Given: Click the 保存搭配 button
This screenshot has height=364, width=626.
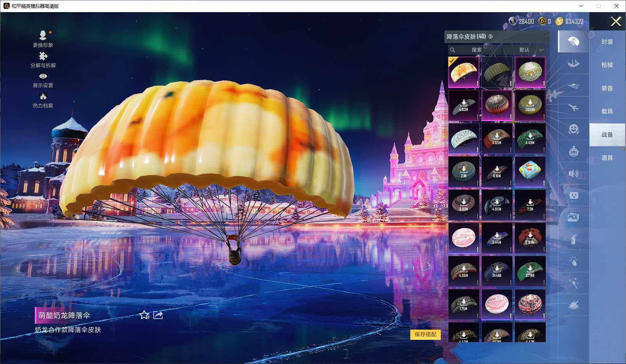Looking at the screenshot, I should point(425,334).
